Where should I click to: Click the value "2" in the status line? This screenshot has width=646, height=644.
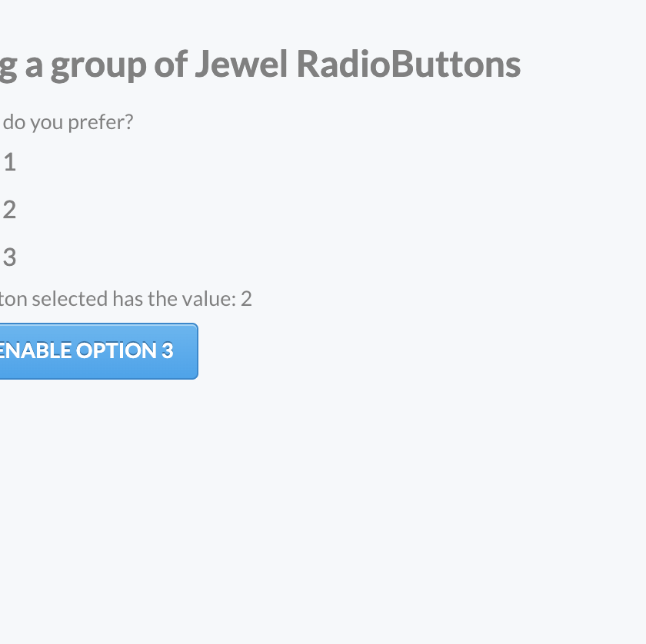click(246, 298)
